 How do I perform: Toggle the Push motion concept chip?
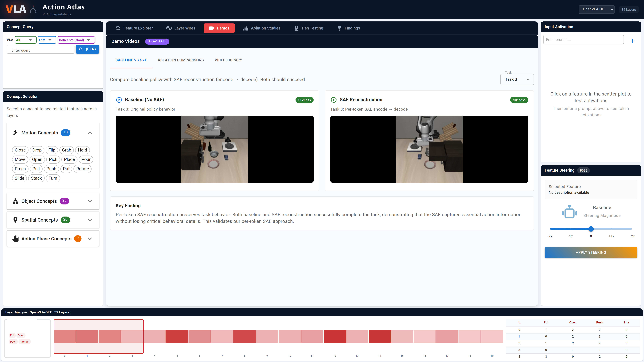pyautogui.click(x=51, y=169)
